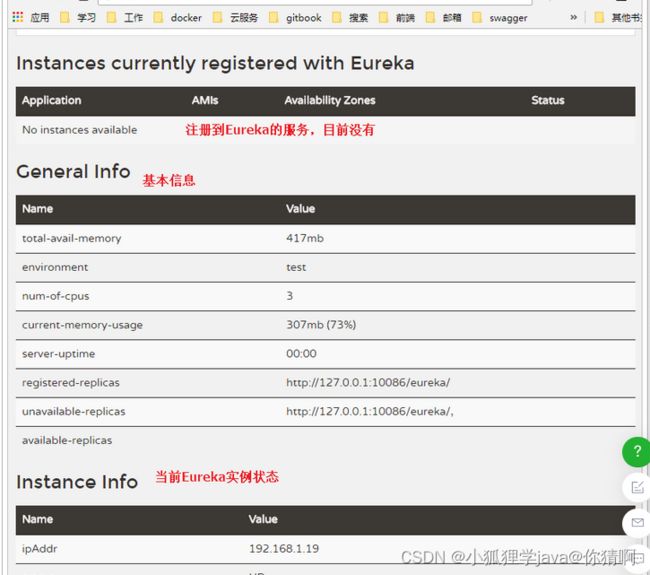Click the 192.168.1.19 IP value
The image size is (650, 575).
[x=284, y=549]
